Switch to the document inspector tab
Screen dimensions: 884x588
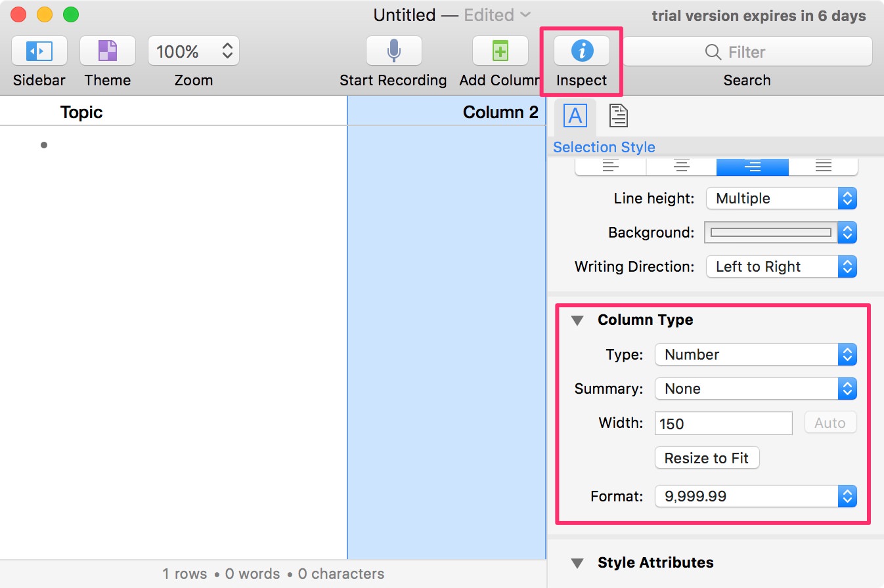[618, 116]
